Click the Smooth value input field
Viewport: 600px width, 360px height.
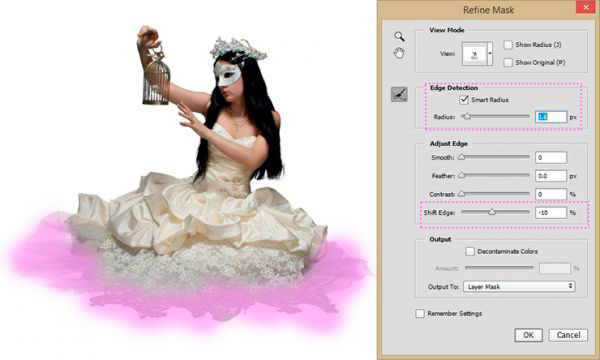point(551,157)
